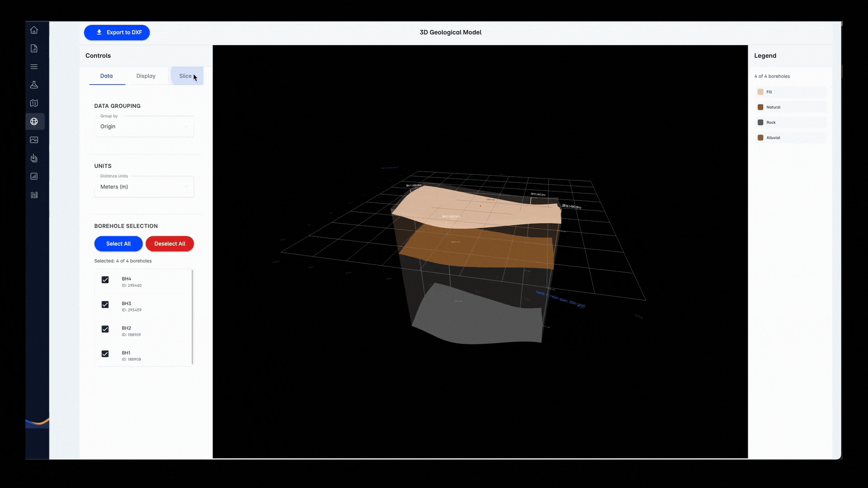Open the Group by Origin dropdown

click(144, 127)
